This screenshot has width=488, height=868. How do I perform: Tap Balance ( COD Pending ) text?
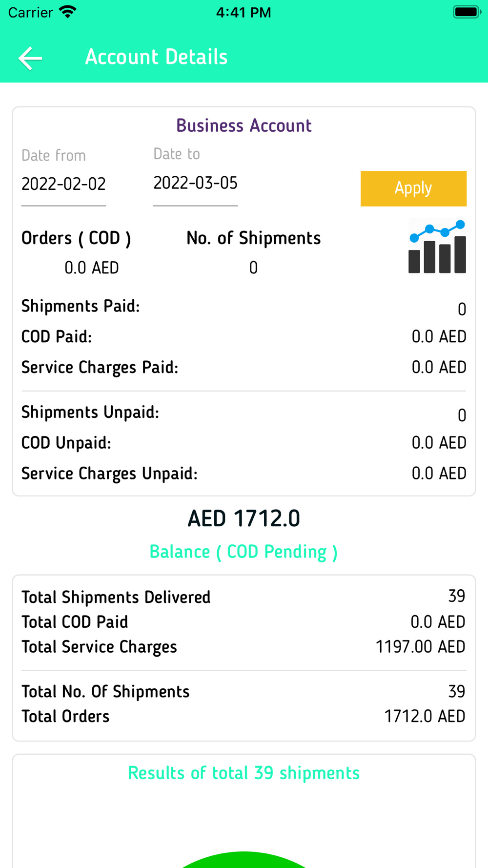(x=244, y=552)
